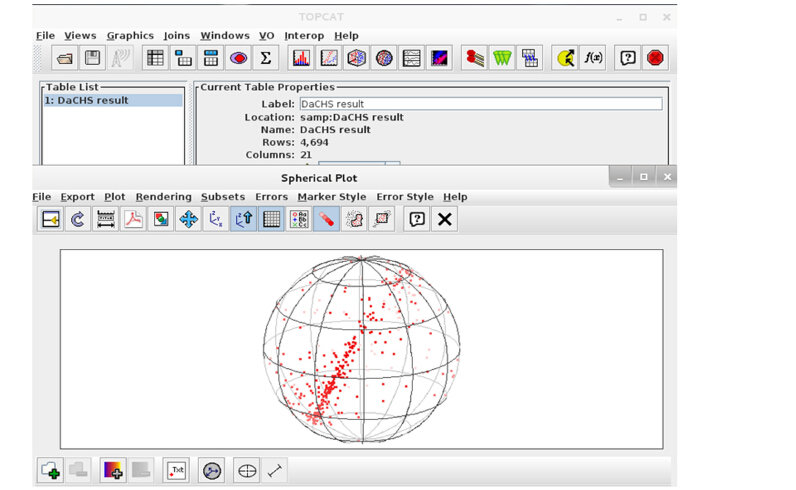Toggle the grid display button
Screen dimensions: 796x490
271,219
